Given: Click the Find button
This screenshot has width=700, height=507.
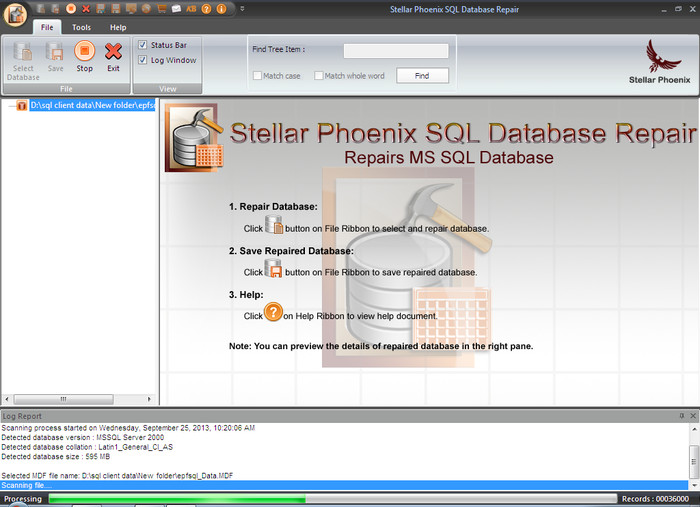Looking at the screenshot, I should click(422, 76).
